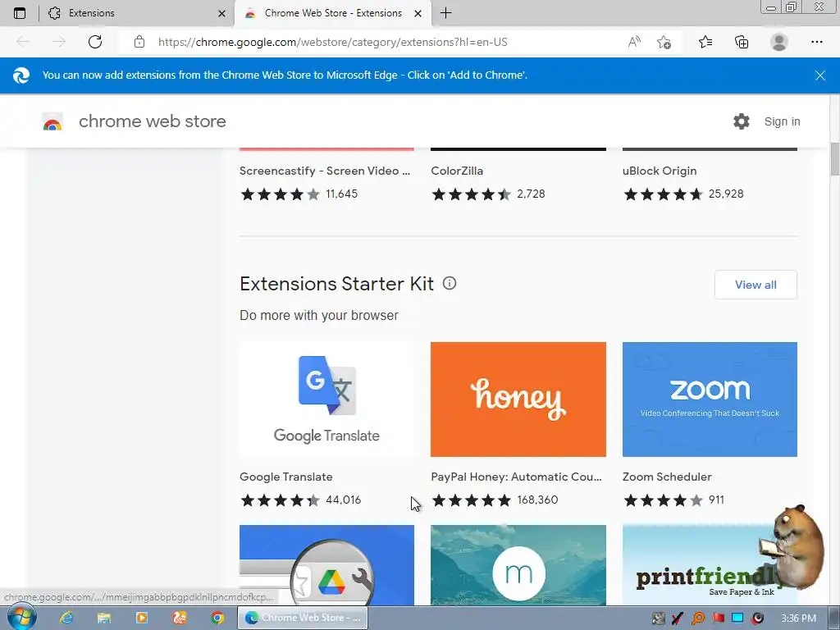
Task: Click ColorZilla rating count 2,728
Action: pos(531,194)
